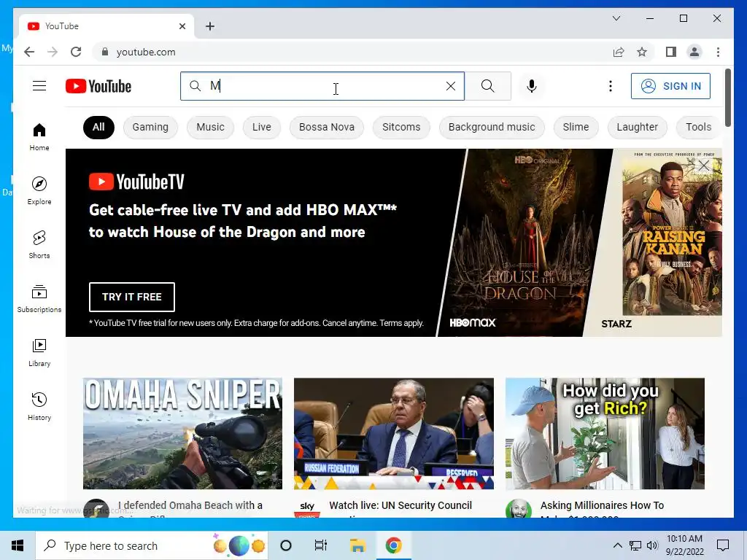Open the How did you get Rich thumbnail

(x=605, y=433)
